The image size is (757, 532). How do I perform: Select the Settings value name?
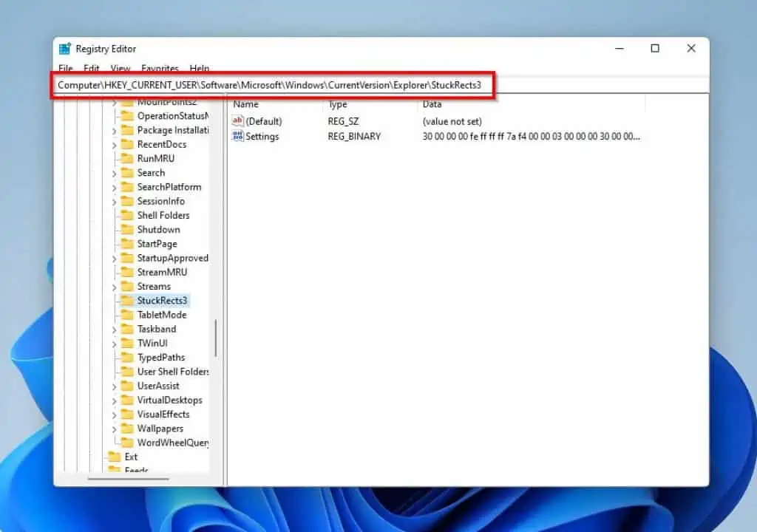click(262, 137)
